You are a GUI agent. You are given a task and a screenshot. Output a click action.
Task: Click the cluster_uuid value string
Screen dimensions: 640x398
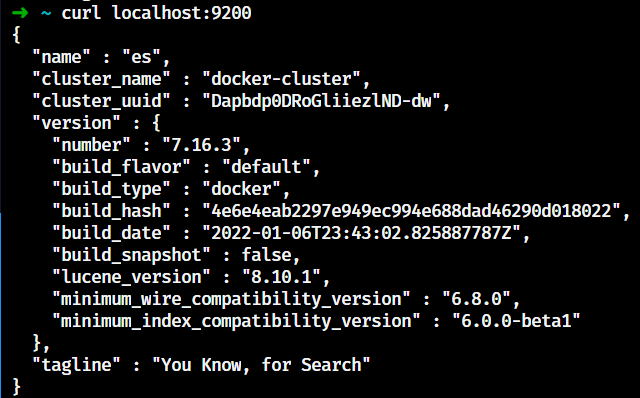(x=322, y=101)
